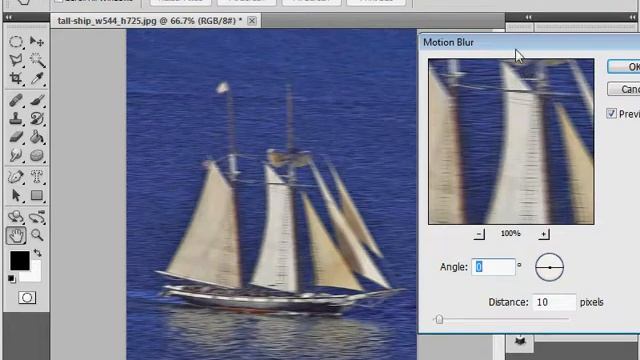This screenshot has width=640, height=360.
Task: Uncheck the Preview checkbox in Motion Blur
Action: pos(611,113)
